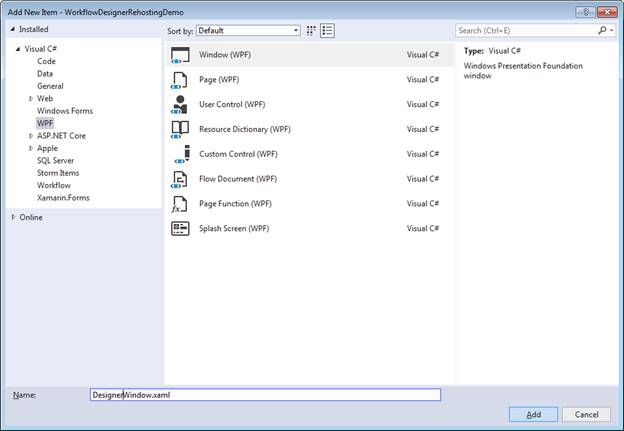Click Visual C# label in Flow Document row
This screenshot has width=624, height=431.
coord(423,179)
